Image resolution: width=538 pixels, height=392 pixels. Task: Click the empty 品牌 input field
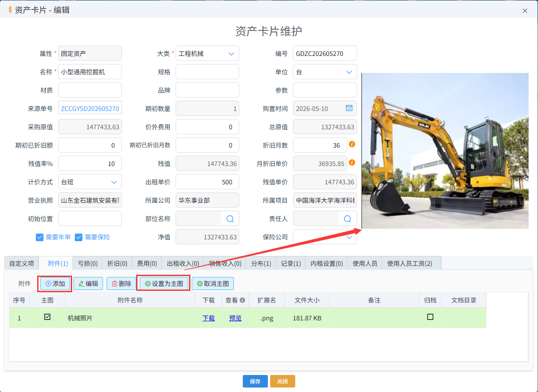tap(207, 90)
